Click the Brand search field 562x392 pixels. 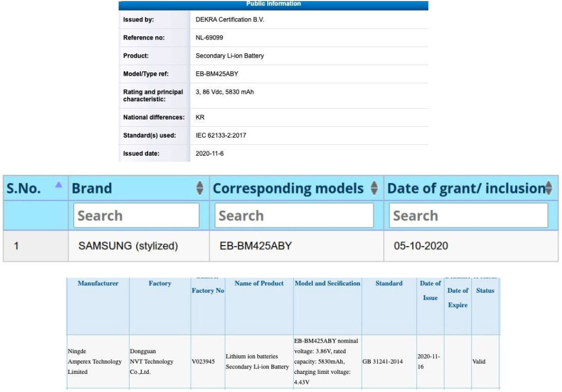point(136,215)
